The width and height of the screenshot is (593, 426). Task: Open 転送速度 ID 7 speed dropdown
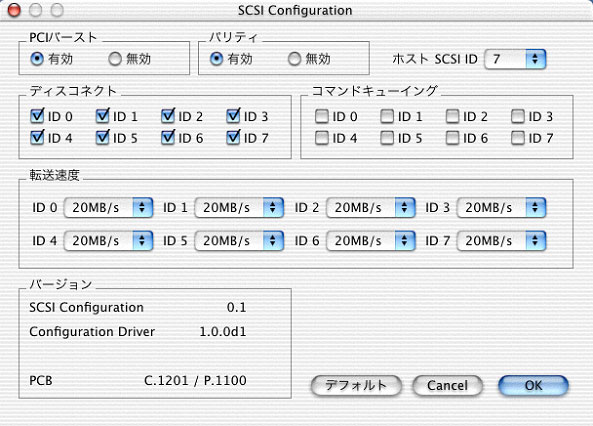501,241
